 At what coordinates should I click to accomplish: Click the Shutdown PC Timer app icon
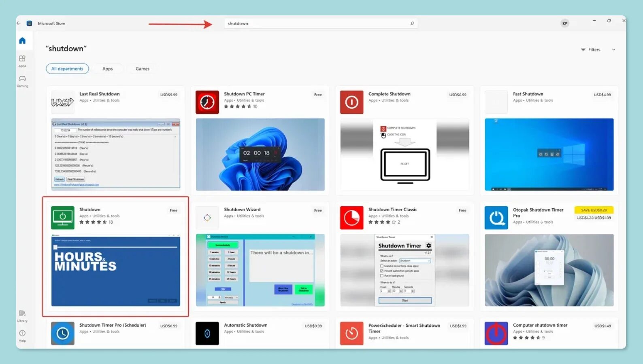coord(207,102)
